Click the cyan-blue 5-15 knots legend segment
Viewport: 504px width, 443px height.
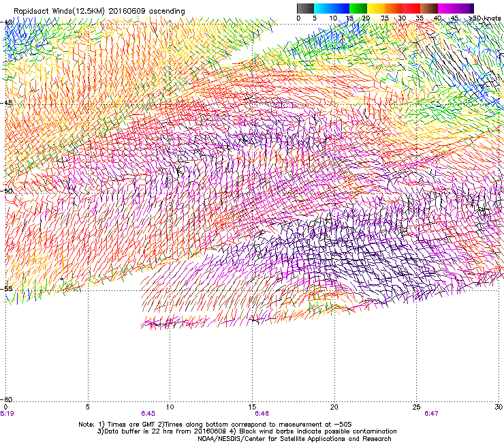pyautogui.click(x=332, y=8)
